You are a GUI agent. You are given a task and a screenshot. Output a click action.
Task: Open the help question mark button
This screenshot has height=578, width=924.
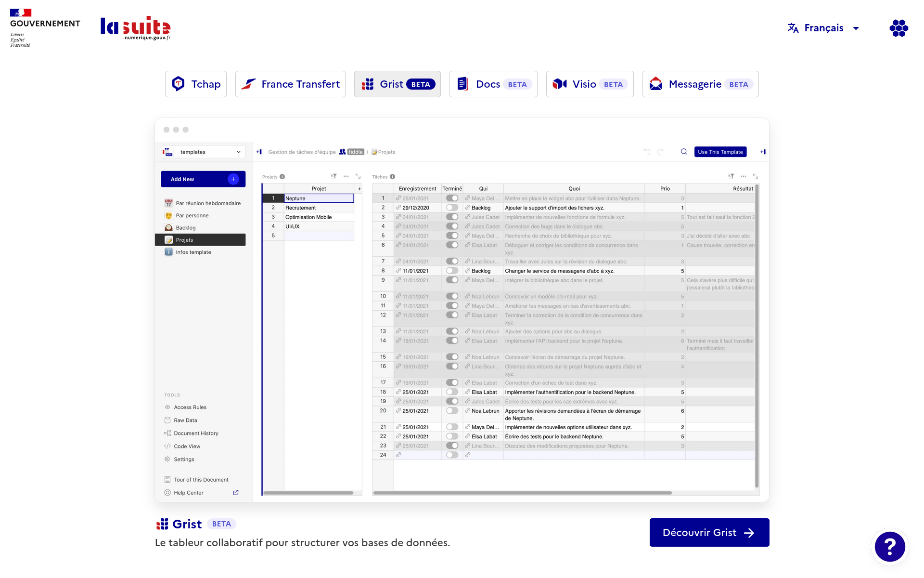tap(890, 546)
